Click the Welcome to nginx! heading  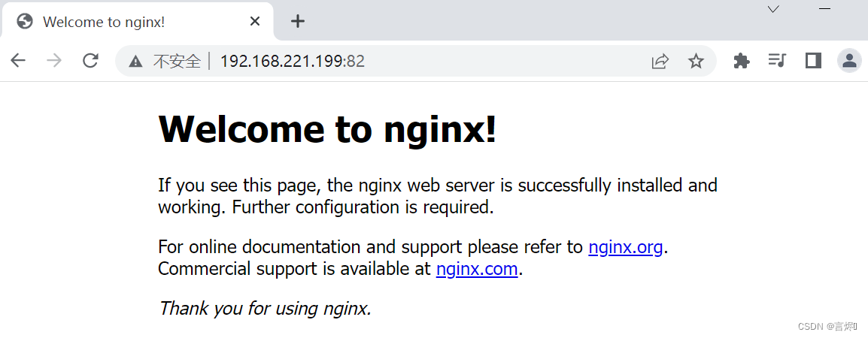[x=327, y=129]
